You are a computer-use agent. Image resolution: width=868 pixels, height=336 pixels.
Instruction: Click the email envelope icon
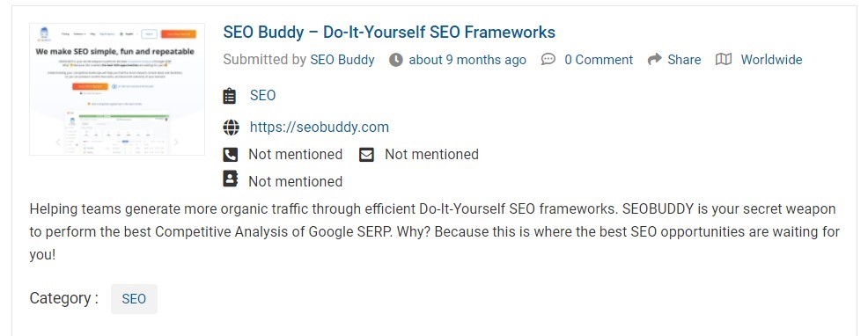(366, 155)
